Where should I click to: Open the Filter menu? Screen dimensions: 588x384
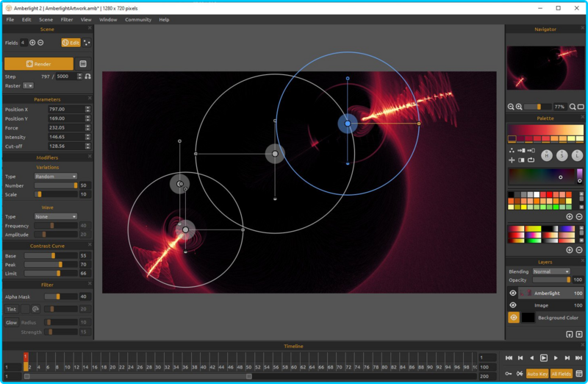point(67,20)
